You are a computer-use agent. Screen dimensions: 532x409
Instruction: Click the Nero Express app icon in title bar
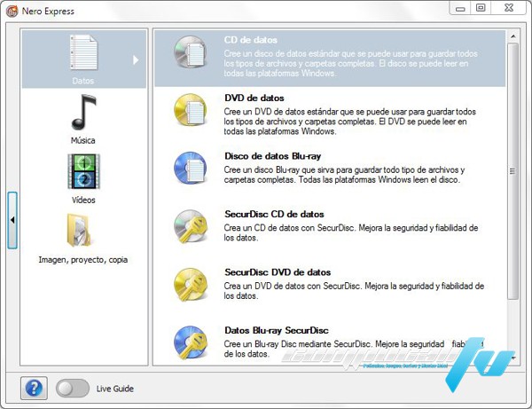tap(12, 12)
